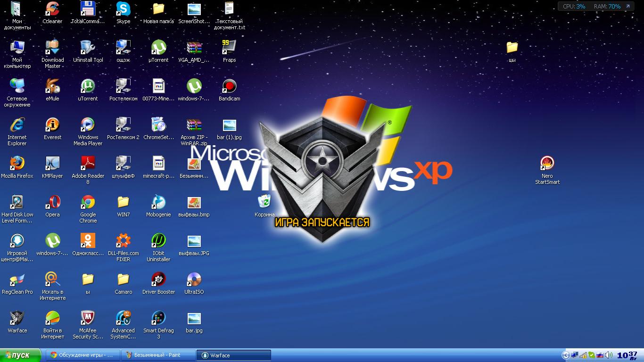The image size is (644, 362).
Task: Switch to the Chrome Обсуждение игры taskbar button
Action: pos(83,355)
